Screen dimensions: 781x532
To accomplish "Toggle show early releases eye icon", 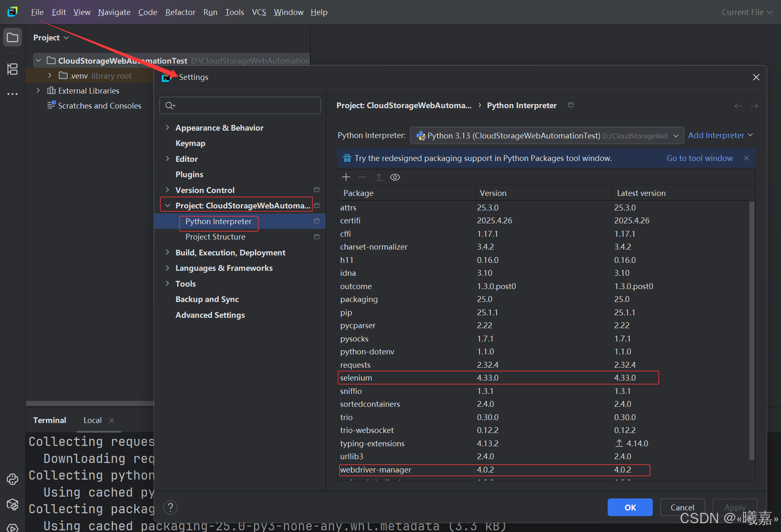I will click(x=395, y=177).
